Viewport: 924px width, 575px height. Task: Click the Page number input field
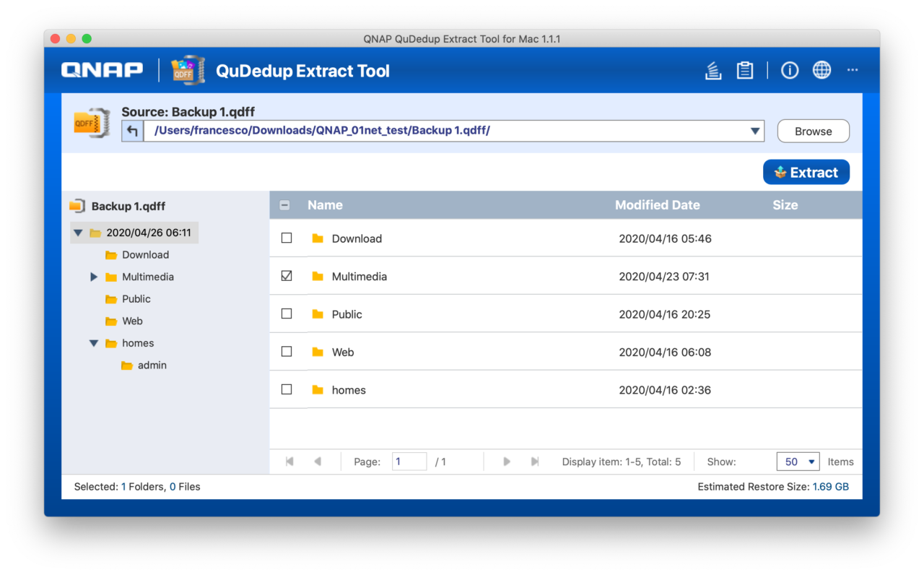409,461
